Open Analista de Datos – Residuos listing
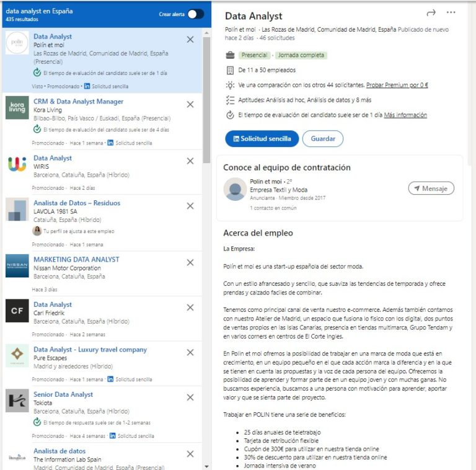This screenshot has width=476, height=470. (77, 203)
